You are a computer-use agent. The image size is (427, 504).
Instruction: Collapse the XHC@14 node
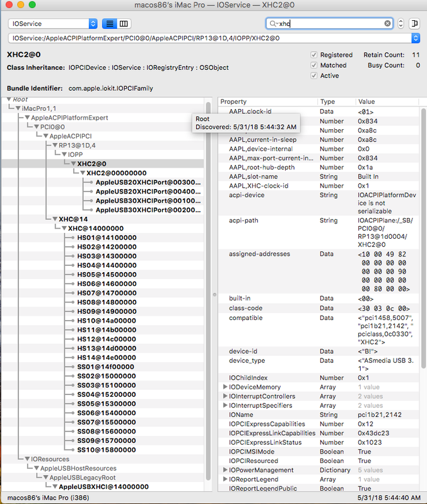coord(55,219)
